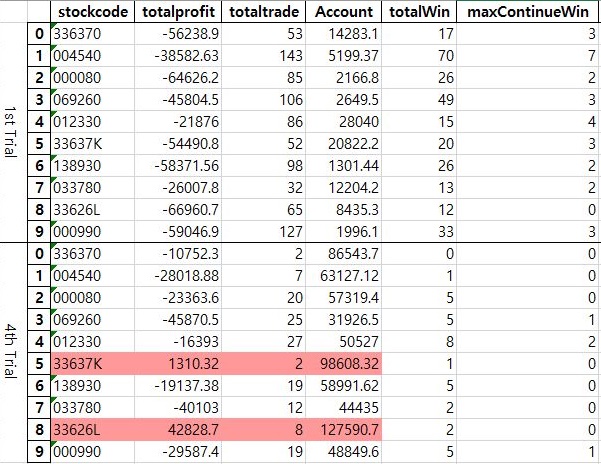The height and width of the screenshot is (464, 601).
Task: Select totalWin cell 8
Action: coord(419,341)
